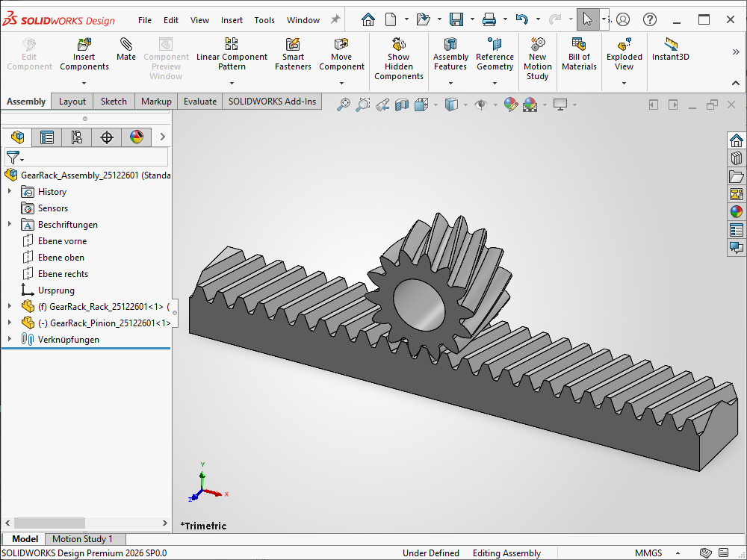Click the Zoom to Fit magnifier icon

click(344, 105)
